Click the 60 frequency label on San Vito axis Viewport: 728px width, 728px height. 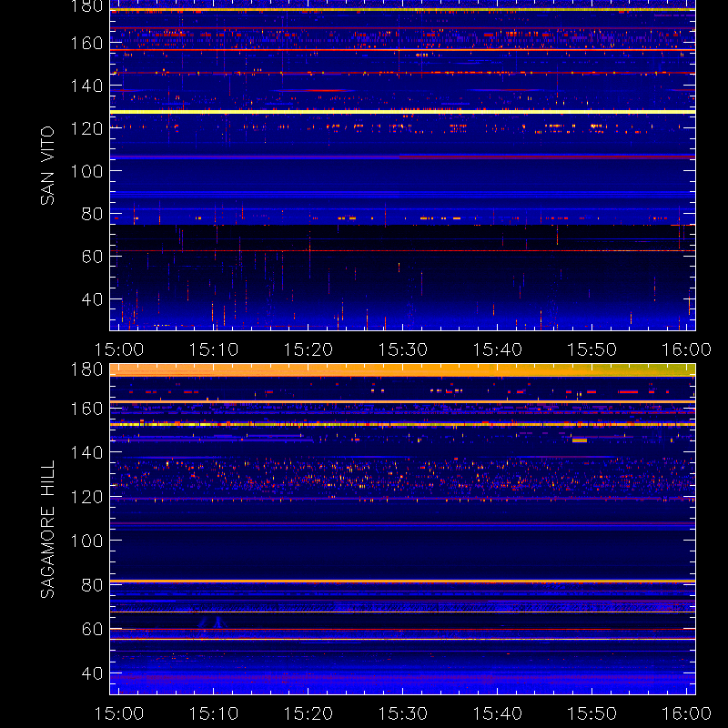tap(92, 257)
